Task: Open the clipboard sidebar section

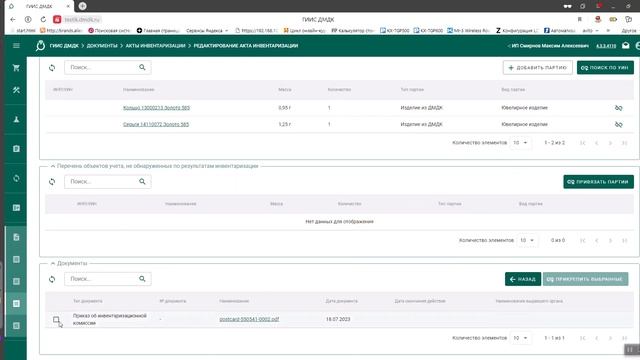Action: pyautogui.click(x=16, y=149)
